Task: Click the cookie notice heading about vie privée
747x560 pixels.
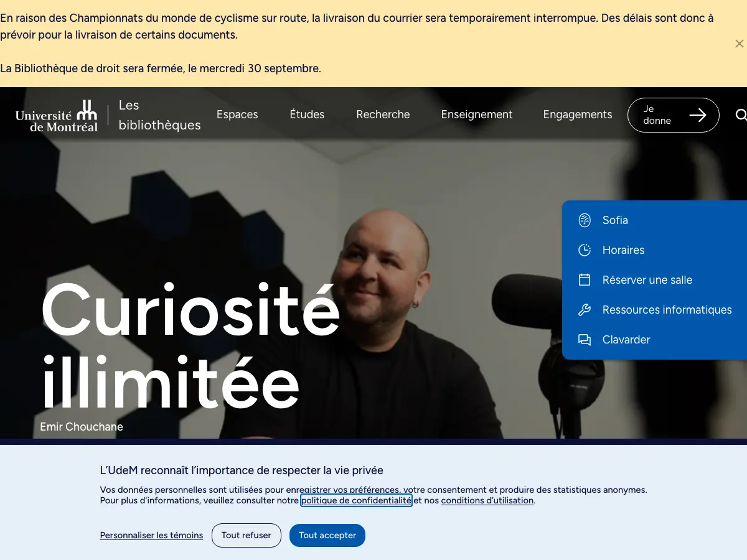Action: click(x=242, y=470)
